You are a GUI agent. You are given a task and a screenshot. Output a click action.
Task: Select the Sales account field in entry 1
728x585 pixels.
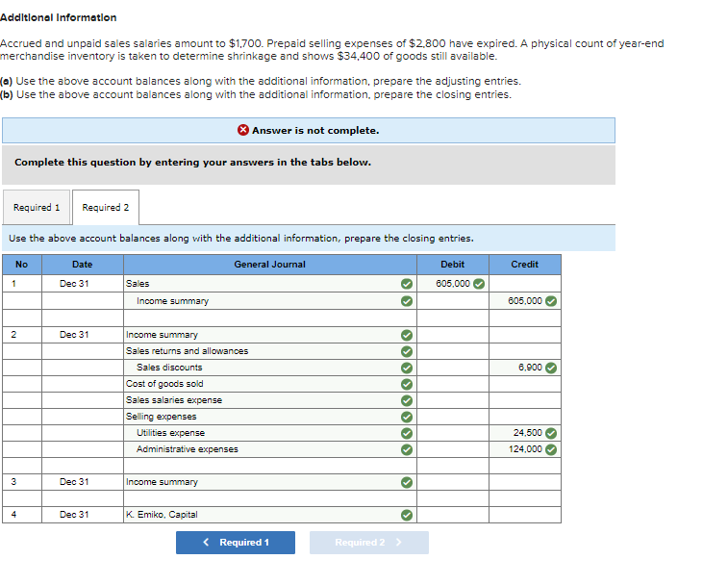tap(270, 284)
